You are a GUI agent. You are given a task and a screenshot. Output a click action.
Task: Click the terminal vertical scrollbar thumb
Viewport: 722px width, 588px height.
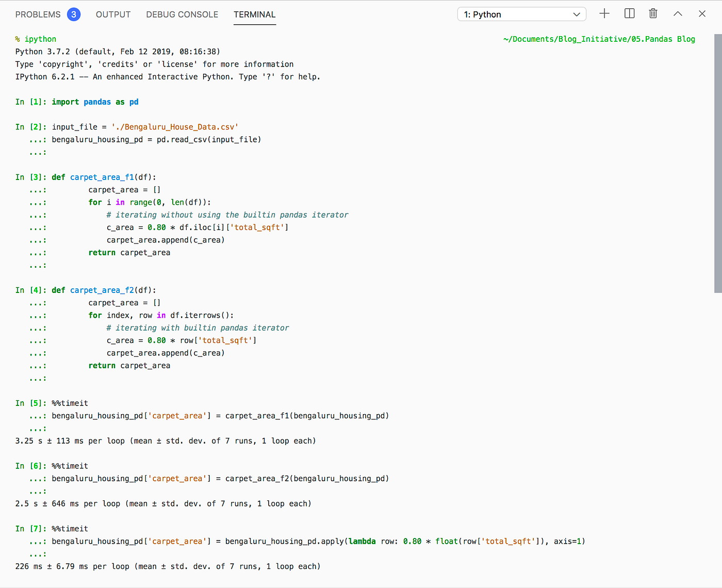(x=718, y=164)
